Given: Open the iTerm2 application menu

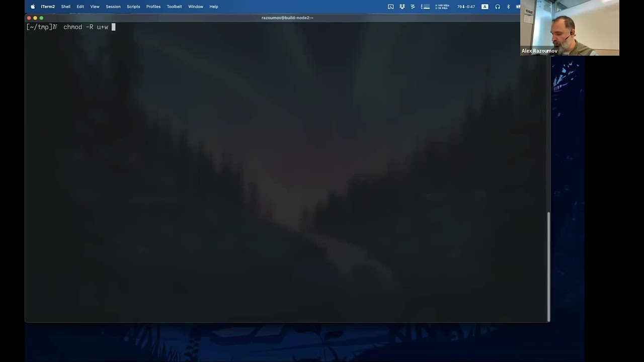Looking at the screenshot, I should pyautogui.click(x=48, y=7).
